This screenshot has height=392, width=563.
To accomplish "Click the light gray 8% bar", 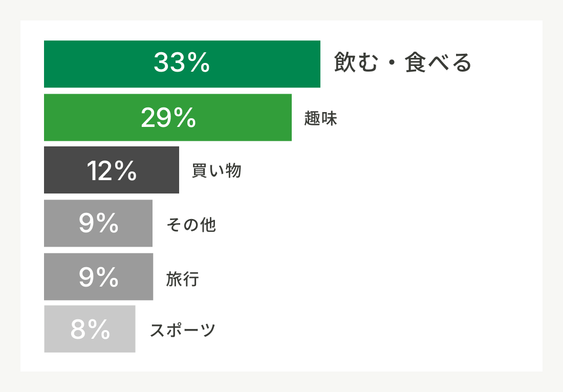I will click(90, 329).
